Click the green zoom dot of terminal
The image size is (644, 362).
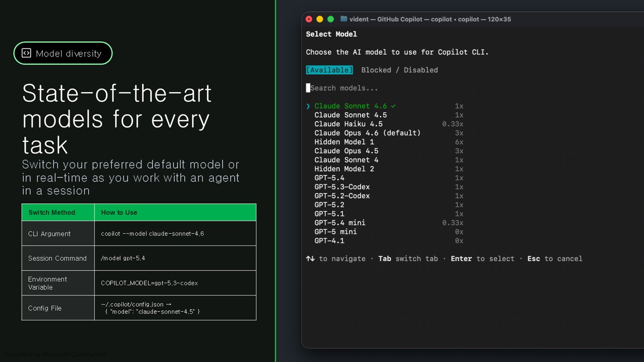coord(330,19)
